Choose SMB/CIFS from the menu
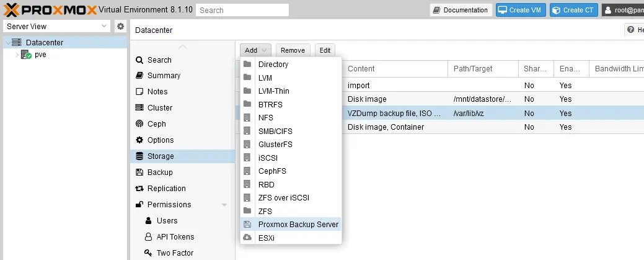The image size is (644, 260). pos(291,131)
